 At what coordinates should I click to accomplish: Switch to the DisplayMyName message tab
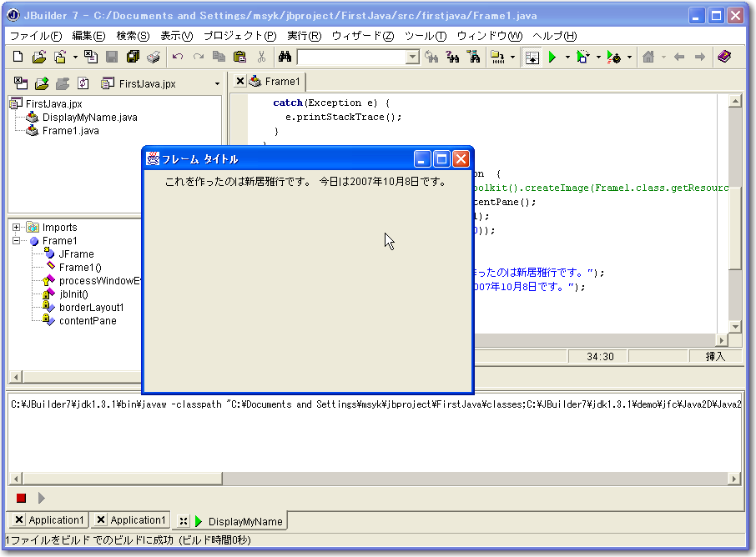[244, 521]
